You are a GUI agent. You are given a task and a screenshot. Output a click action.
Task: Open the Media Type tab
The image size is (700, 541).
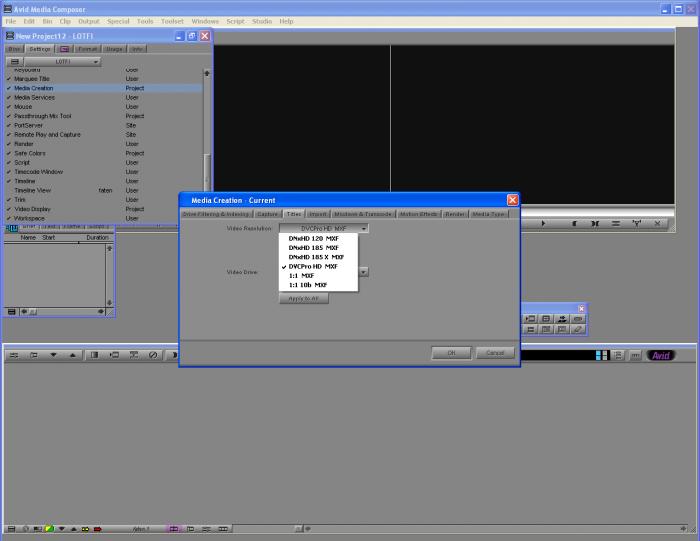[x=488, y=214]
